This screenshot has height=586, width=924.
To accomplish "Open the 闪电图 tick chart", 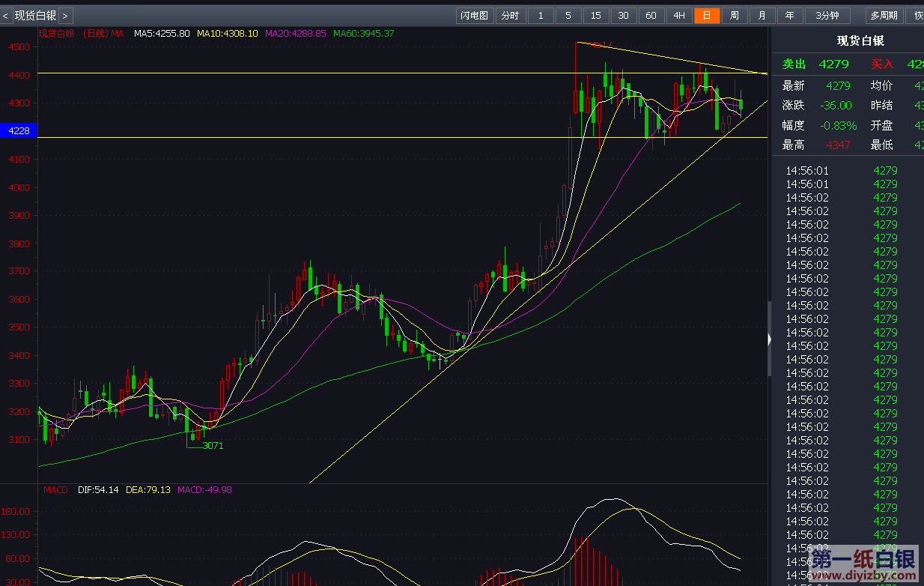I will coord(475,16).
